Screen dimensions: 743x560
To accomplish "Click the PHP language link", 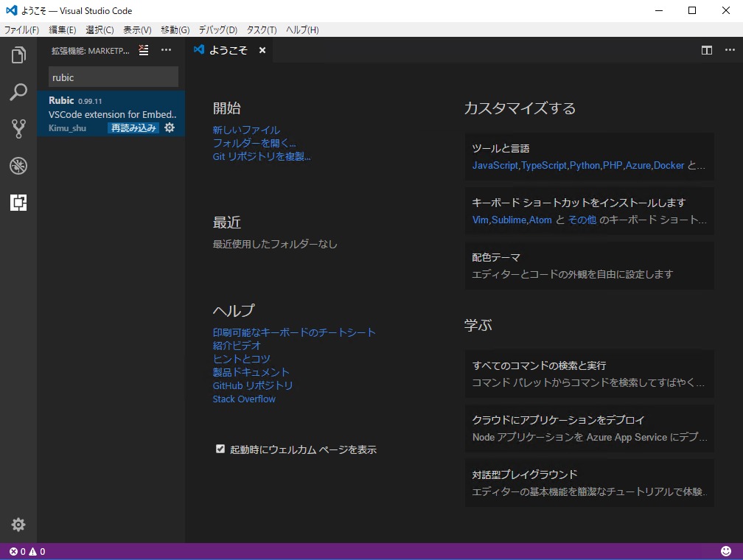I will click(613, 165).
